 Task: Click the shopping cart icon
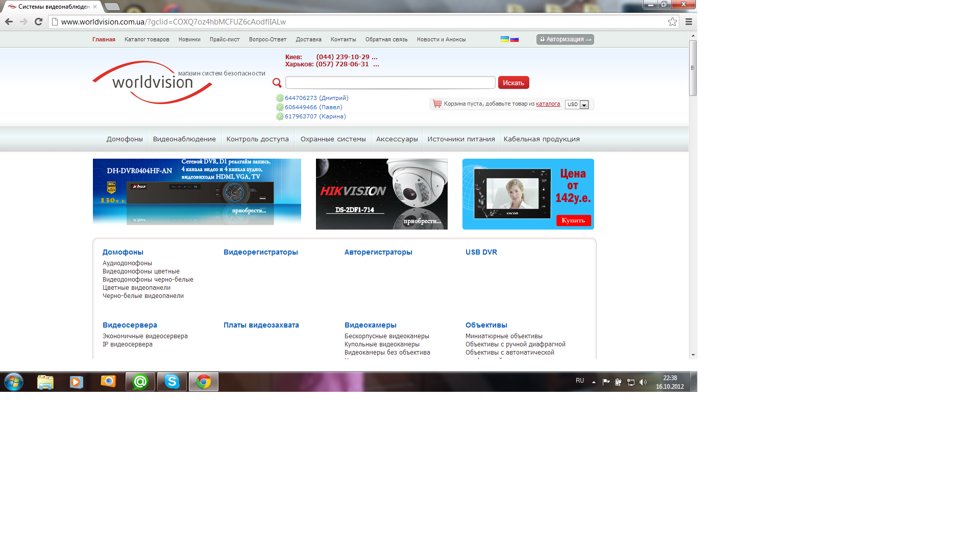pyautogui.click(x=437, y=104)
